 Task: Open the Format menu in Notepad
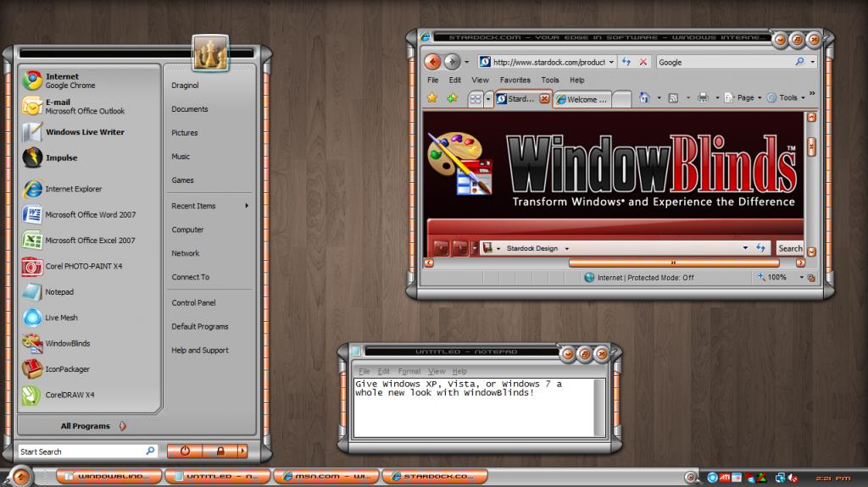pyautogui.click(x=409, y=372)
